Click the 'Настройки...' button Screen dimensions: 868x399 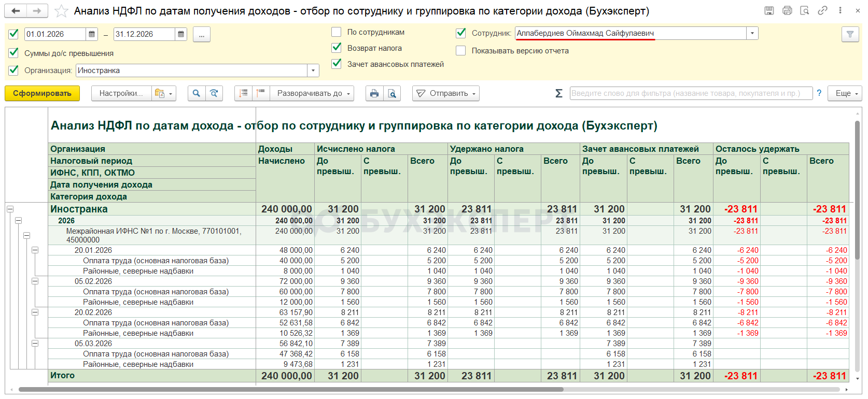[x=121, y=93]
